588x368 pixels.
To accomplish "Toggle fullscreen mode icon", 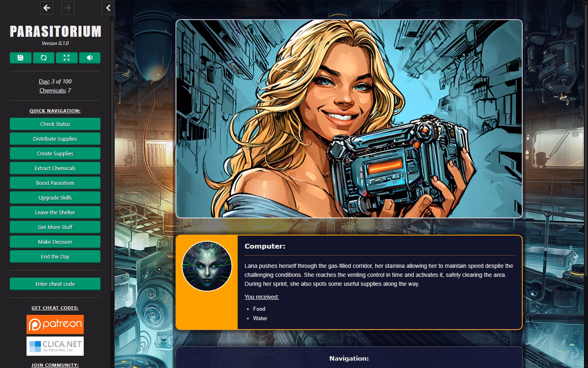I will click(67, 58).
